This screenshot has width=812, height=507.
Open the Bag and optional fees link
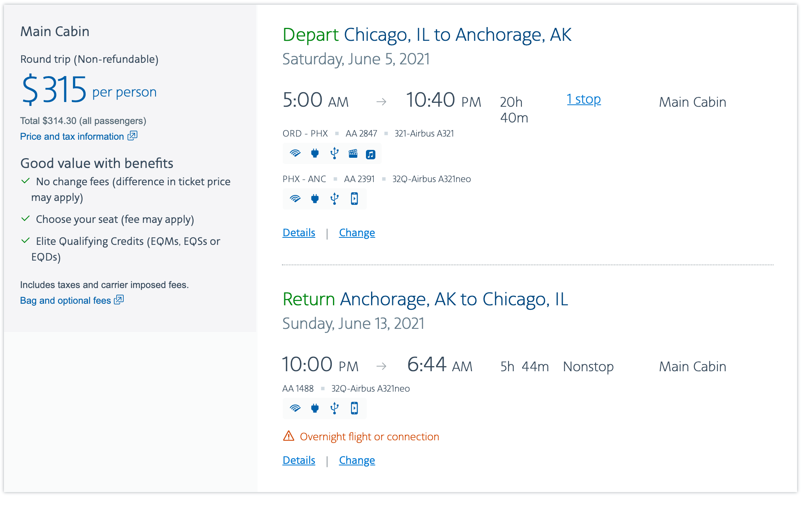[x=66, y=301]
